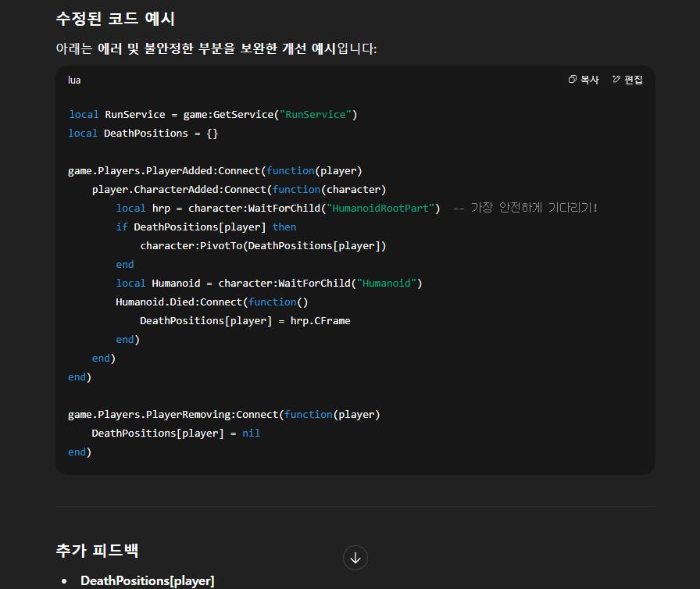Click the 'Humanoid.Died:Connect(function()' line
700x589 pixels.
(212, 302)
